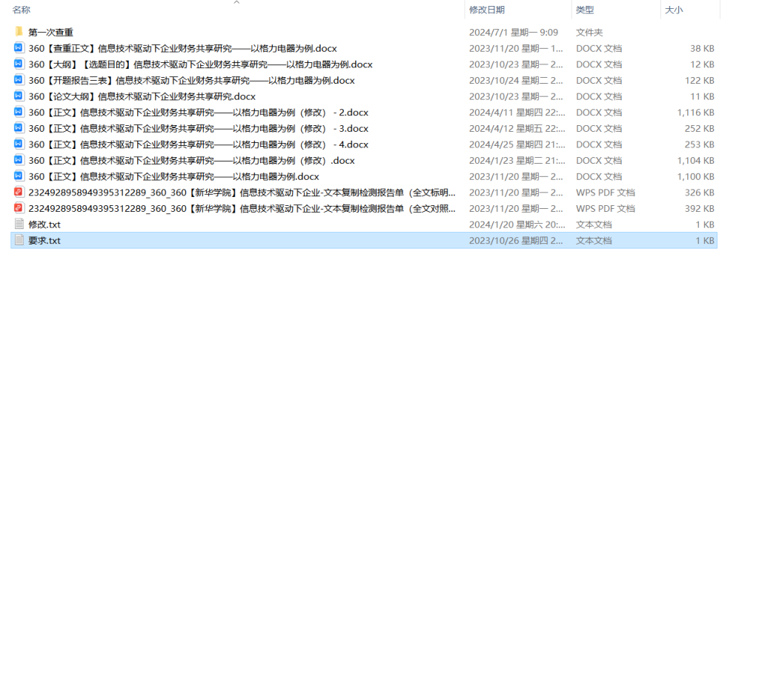Click the Word icon of 360【查重正文】 document
Viewport: 759px width, 700px height.
[x=19, y=48]
